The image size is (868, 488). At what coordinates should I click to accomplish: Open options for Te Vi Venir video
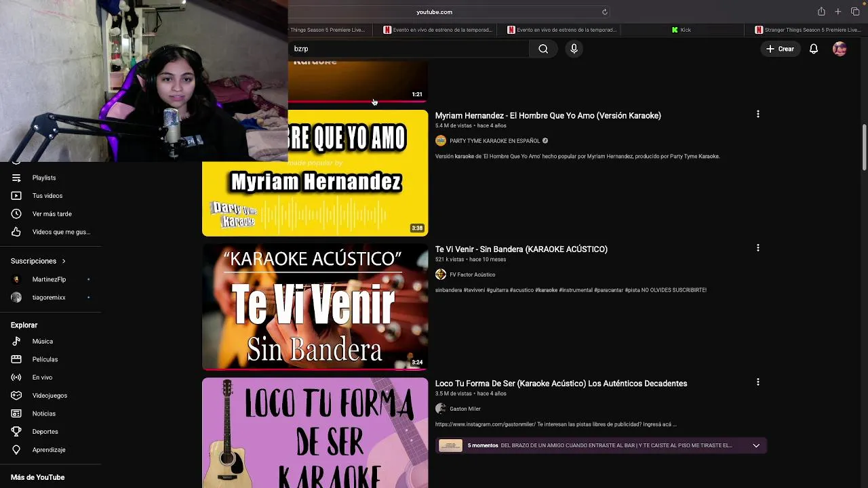(757, 248)
